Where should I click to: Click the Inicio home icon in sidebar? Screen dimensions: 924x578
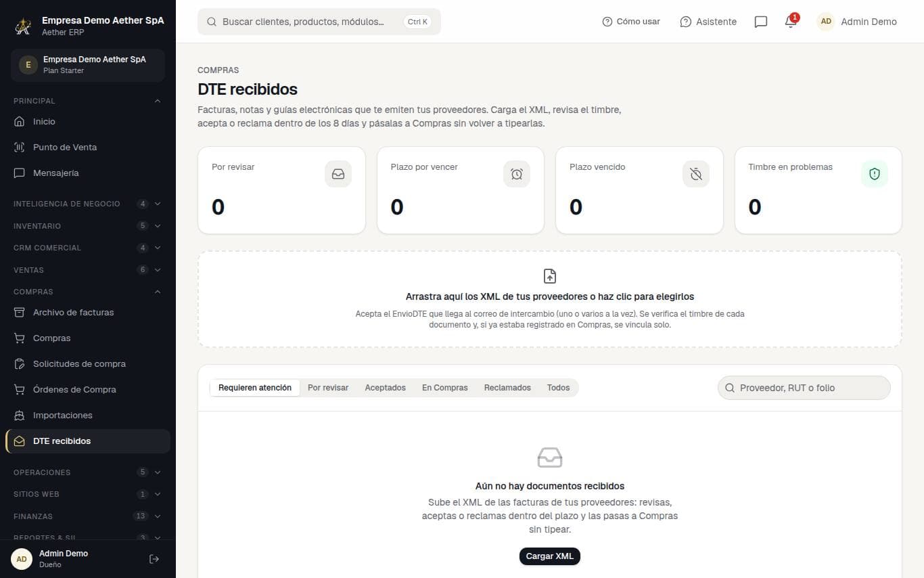tap(20, 122)
